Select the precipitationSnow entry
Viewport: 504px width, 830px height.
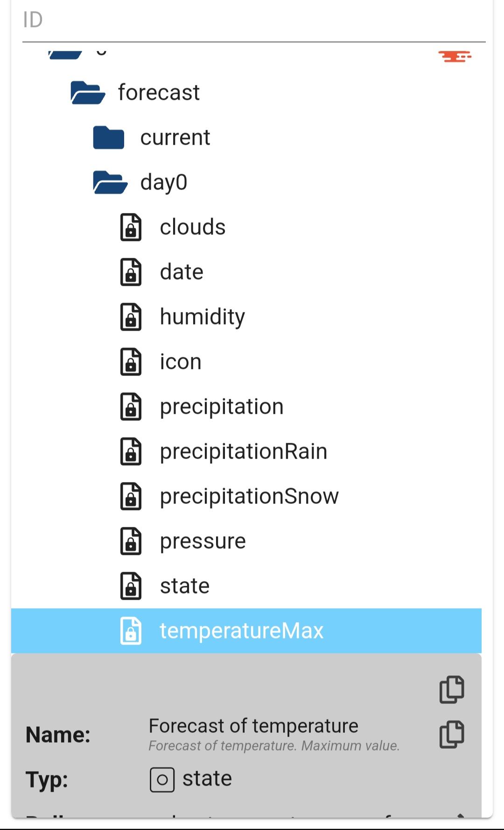[249, 497]
